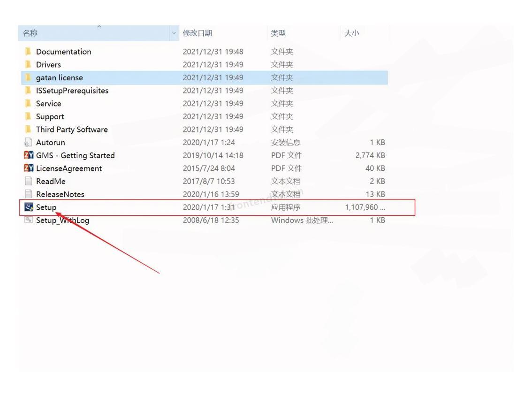The height and width of the screenshot is (397, 532).
Task: Select the Third Party Software folder icon
Action: [x=28, y=129]
